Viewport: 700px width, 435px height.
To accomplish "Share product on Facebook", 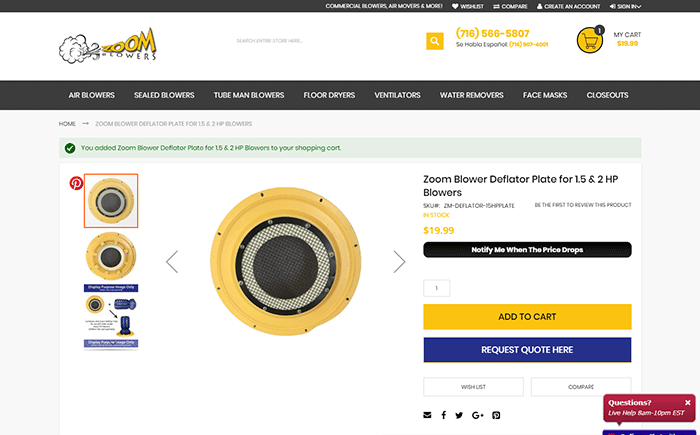I will tap(443, 415).
